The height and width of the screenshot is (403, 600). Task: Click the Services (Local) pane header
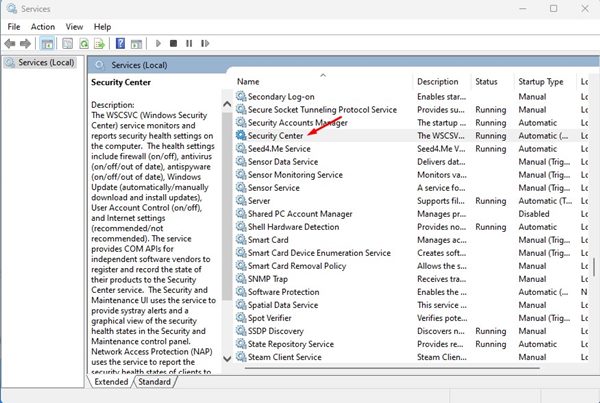[x=139, y=65]
